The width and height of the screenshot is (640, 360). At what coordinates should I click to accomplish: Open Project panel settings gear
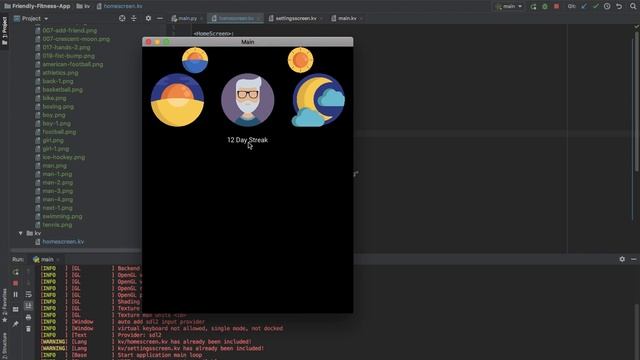(148, 18)
